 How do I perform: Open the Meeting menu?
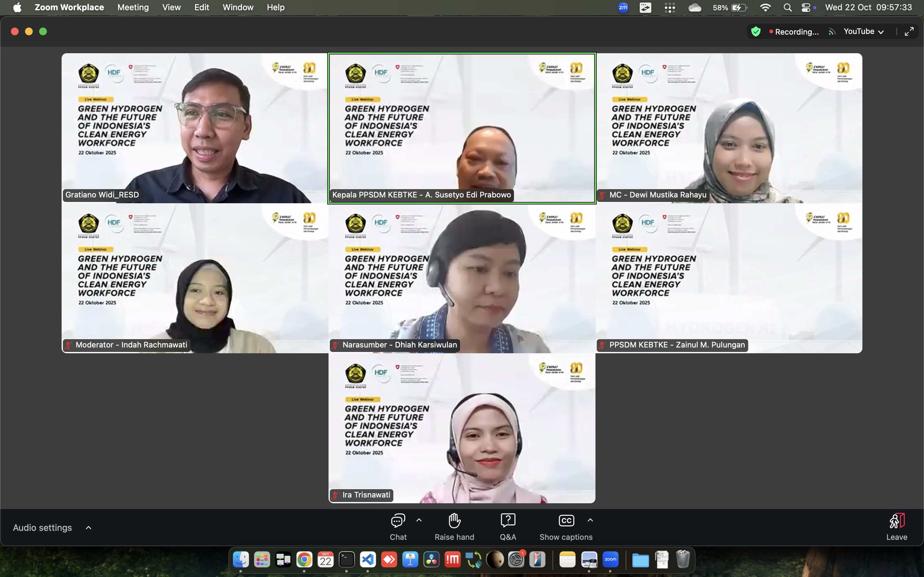(133, 8)
